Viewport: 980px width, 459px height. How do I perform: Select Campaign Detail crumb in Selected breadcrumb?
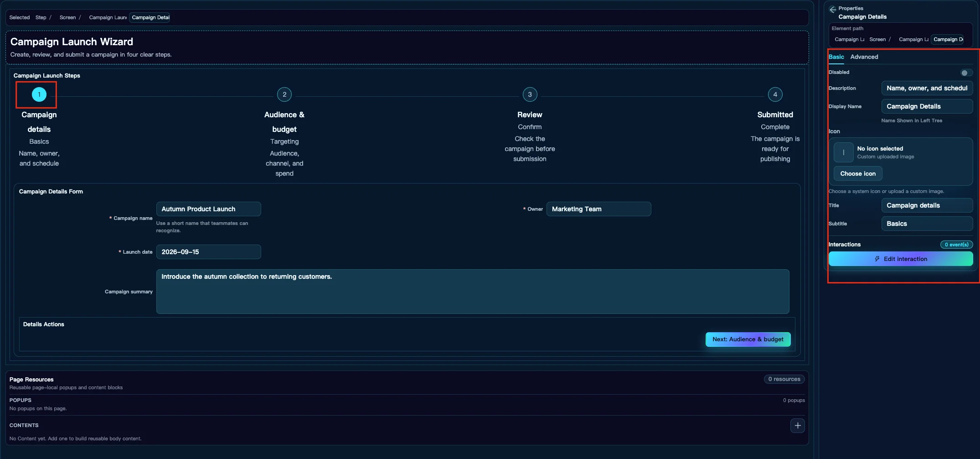tap(150, 17)
